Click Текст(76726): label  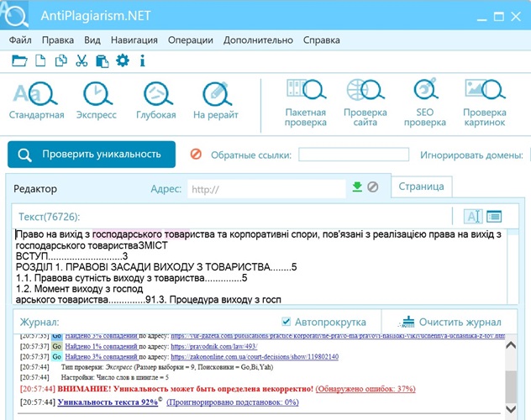[x=50, y=217]
